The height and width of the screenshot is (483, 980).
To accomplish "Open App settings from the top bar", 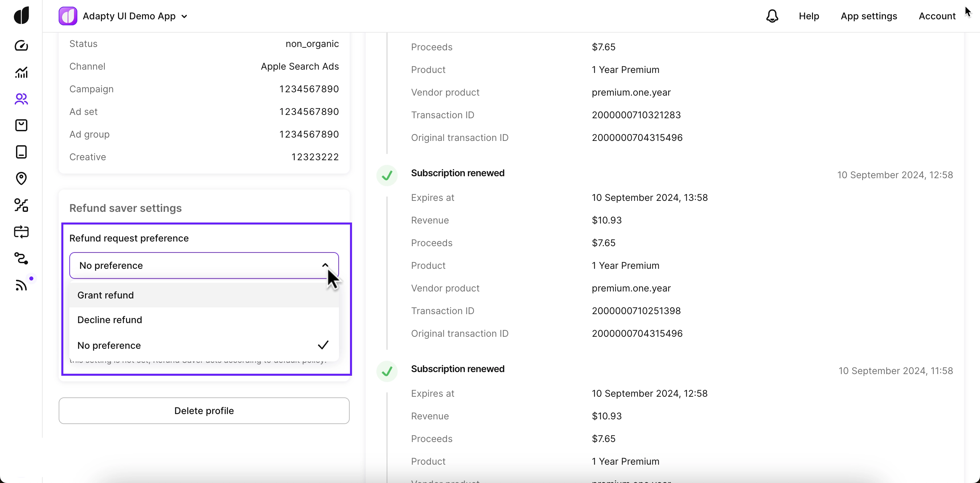I will (x=869, y=16).
